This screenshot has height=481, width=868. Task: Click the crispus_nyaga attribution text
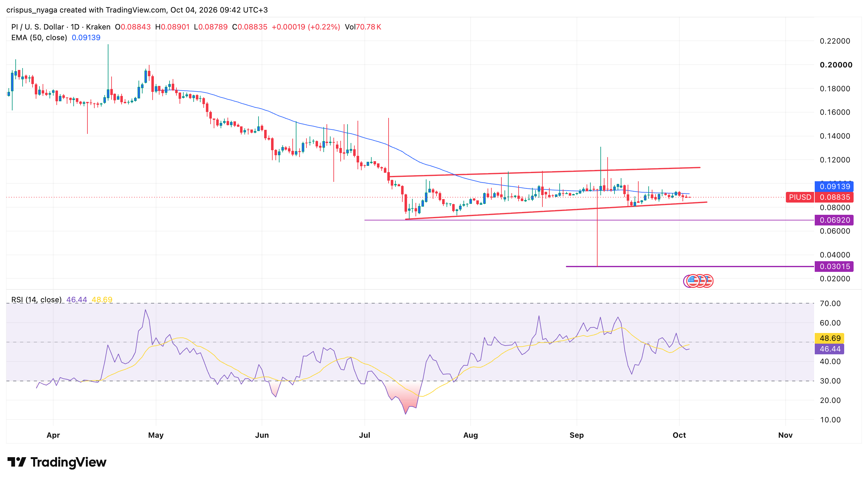[x=32, y=10]
